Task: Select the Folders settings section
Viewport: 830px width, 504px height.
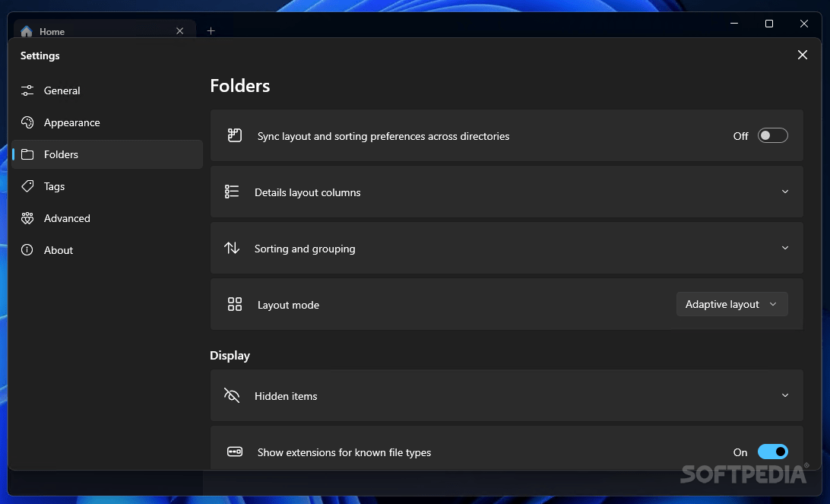Action: (x=107, y=154)
